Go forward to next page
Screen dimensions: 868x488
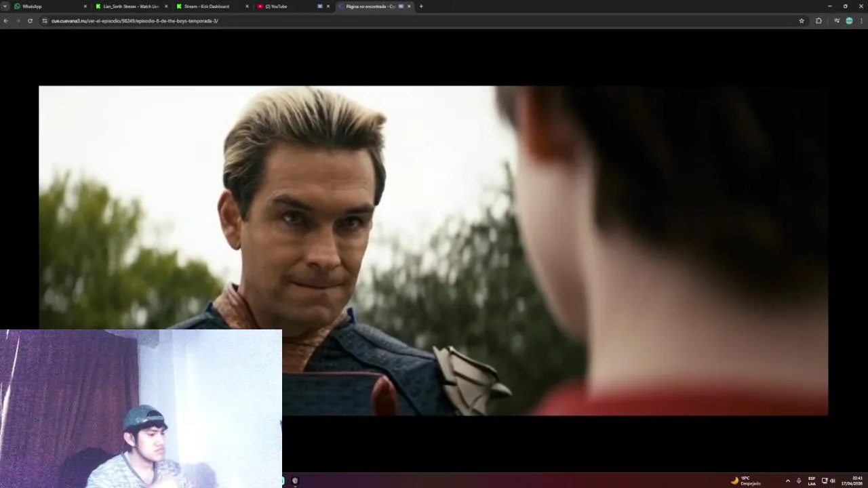pos(18,21)
